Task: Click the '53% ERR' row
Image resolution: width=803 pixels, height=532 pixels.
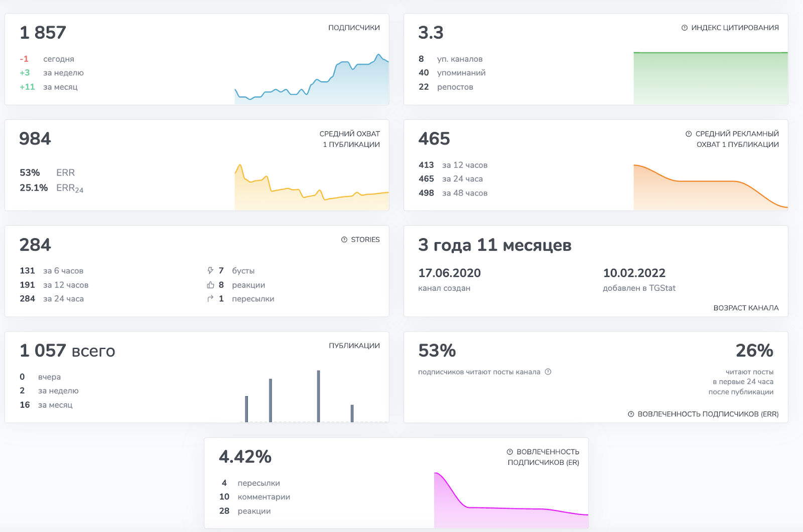Action: [x=47, y=172]
